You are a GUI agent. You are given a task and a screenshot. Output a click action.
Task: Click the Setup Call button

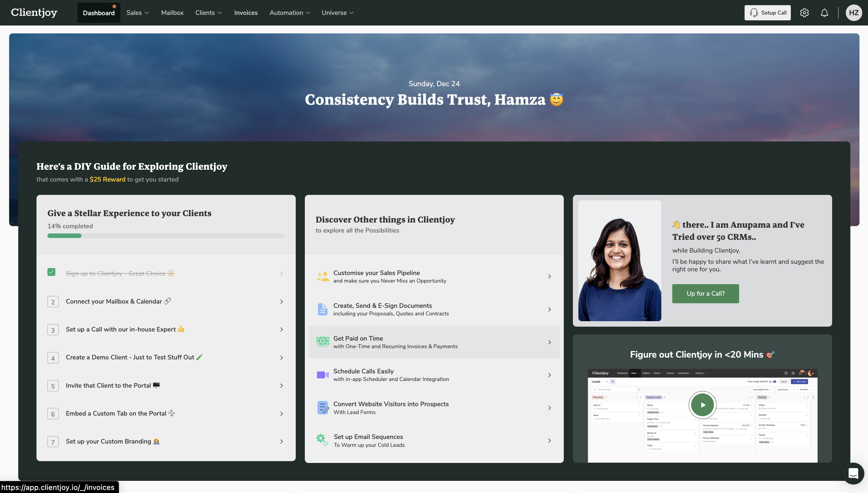tap(767, 13)
